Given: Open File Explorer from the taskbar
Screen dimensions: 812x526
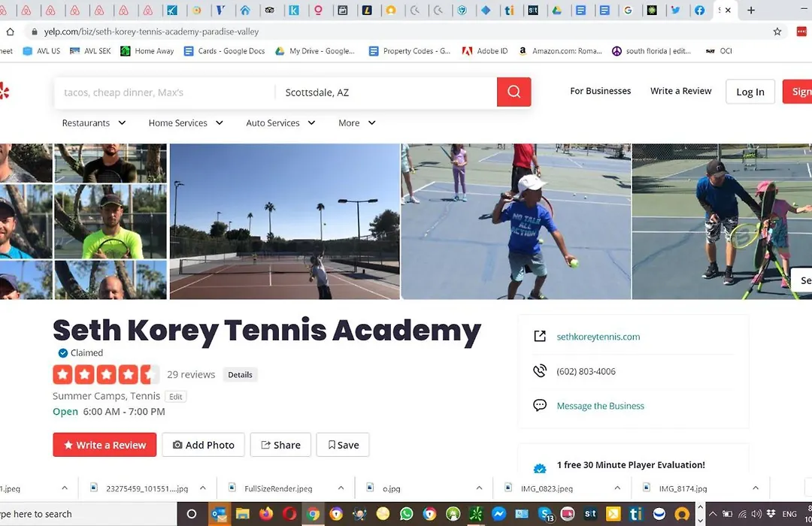Looking at the screenshot, I should point(242,514).
